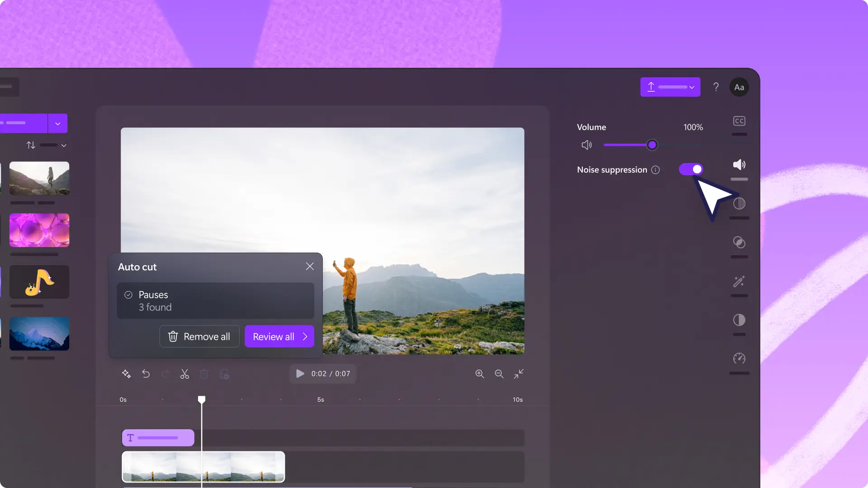Image resolution: width=868 pixels, height=488 pixels.
Task: Select the undo arrow tool
Action: pos(146,374)
